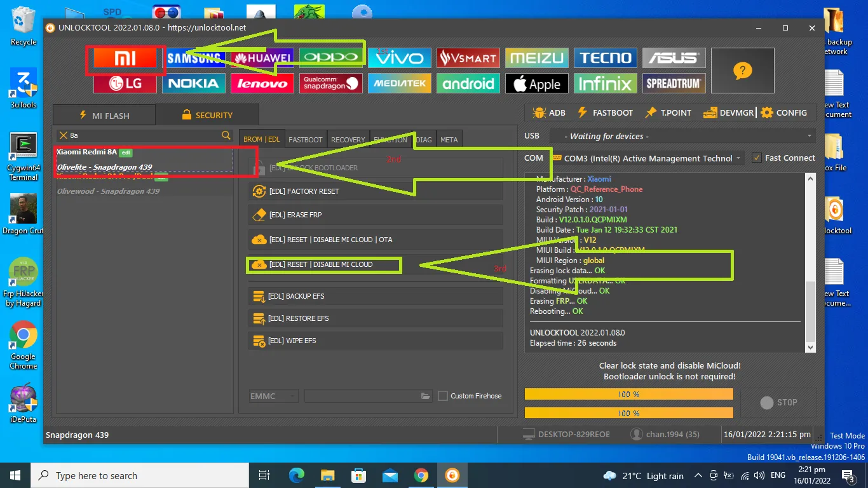Viewport: 868px width, 488px height.
Task: Click the log panel vertical scrollbar
Action: tap(810, 262)
